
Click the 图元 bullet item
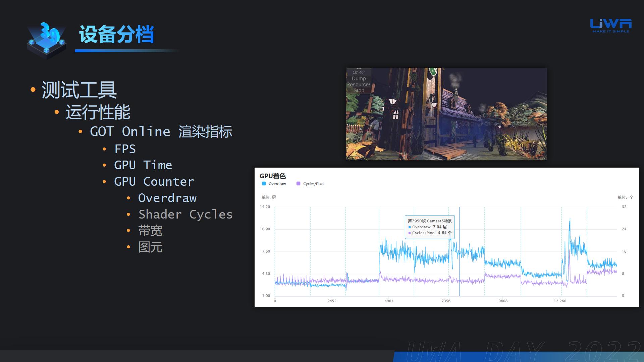tap(150, 247)
